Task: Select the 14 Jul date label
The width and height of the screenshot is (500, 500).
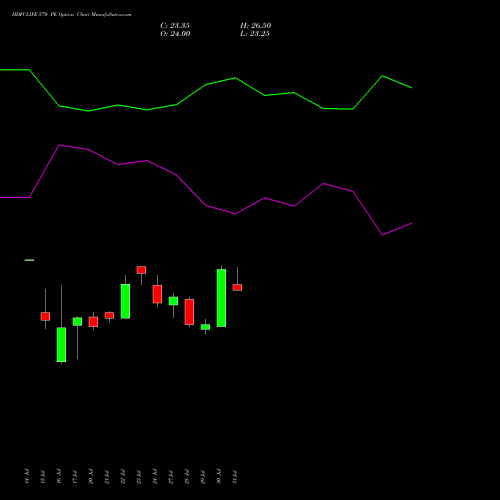Action: point(27,476)
